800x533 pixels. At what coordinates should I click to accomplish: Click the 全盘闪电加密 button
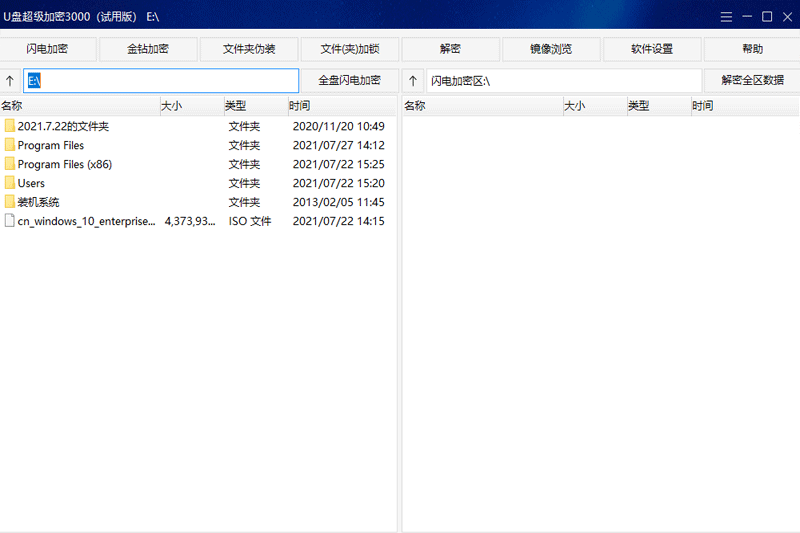pos(349,81)
